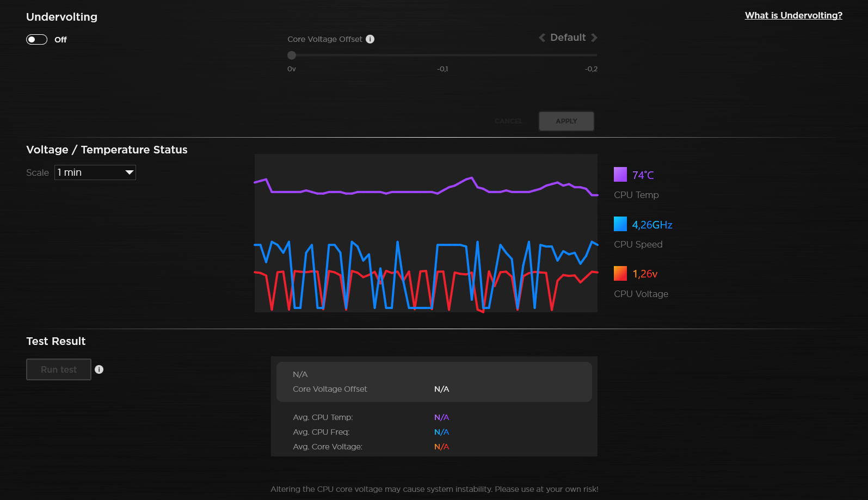Click the Core Voltage Offset info icon
This screenshot has height=500, width=868.
point(370,39)
